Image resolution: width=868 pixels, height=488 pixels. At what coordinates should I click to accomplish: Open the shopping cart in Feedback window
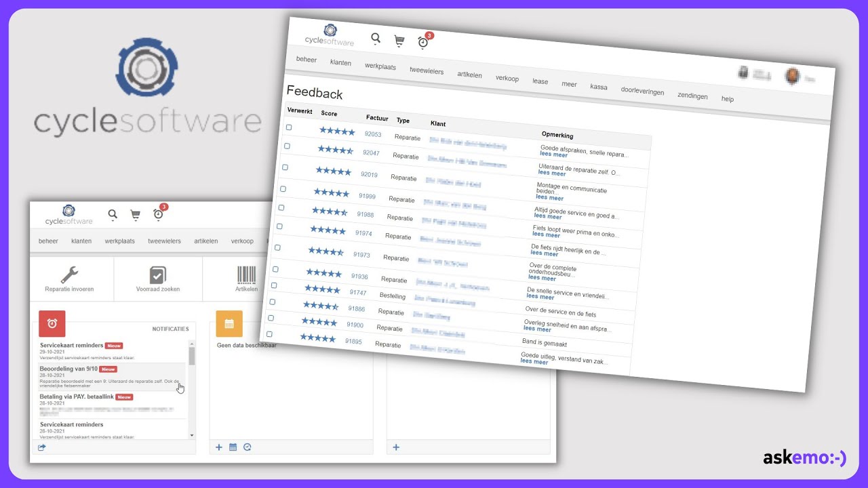pyautogui.click(x=399, y=41)
